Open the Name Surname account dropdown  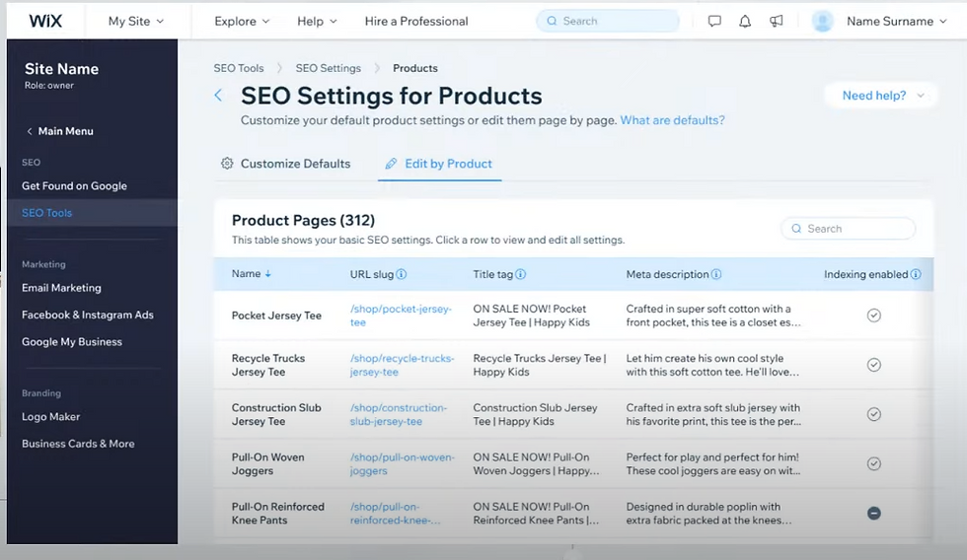(897, 21)
